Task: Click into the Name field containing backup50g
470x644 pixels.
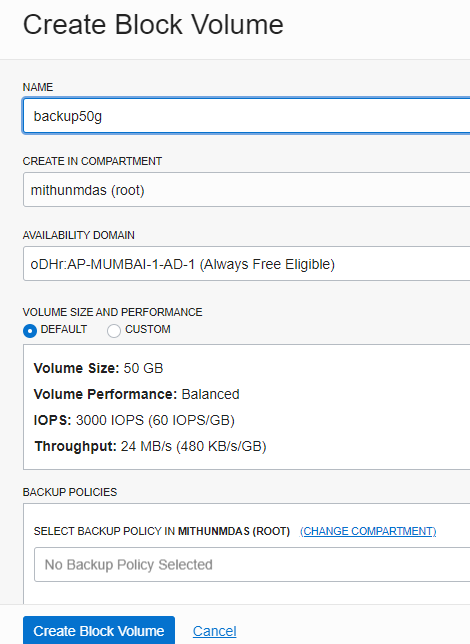Action: click(247, 116)
